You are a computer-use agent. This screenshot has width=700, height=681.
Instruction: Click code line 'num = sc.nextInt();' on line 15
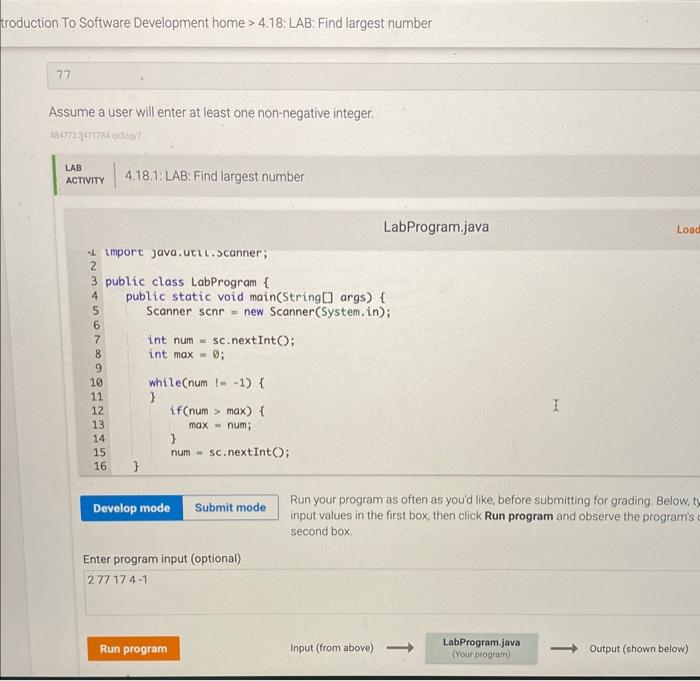[x=230, y=452]
